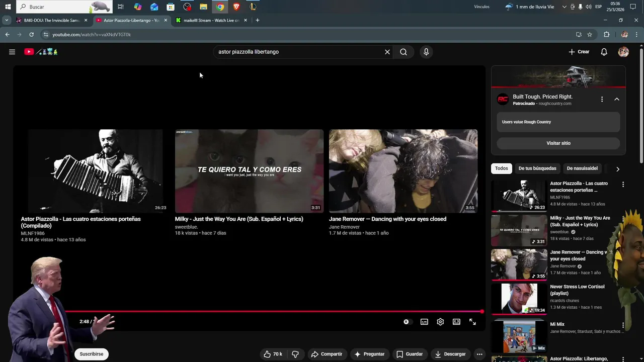
Task: Click the Crear button
Action: (x=579, y=52)
